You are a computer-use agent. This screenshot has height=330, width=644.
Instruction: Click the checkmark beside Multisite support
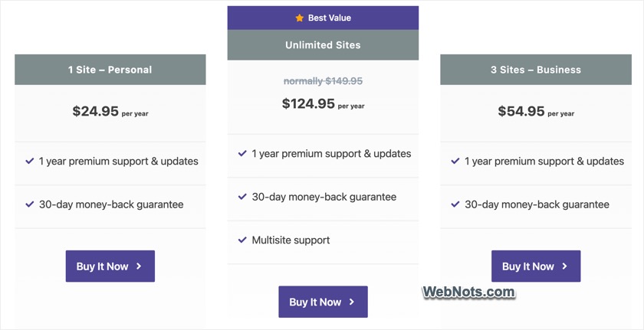(x=242, y=240)
